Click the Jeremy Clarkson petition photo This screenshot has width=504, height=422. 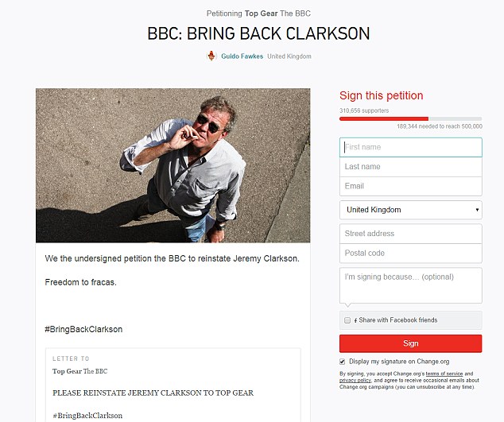coord(173,165)
